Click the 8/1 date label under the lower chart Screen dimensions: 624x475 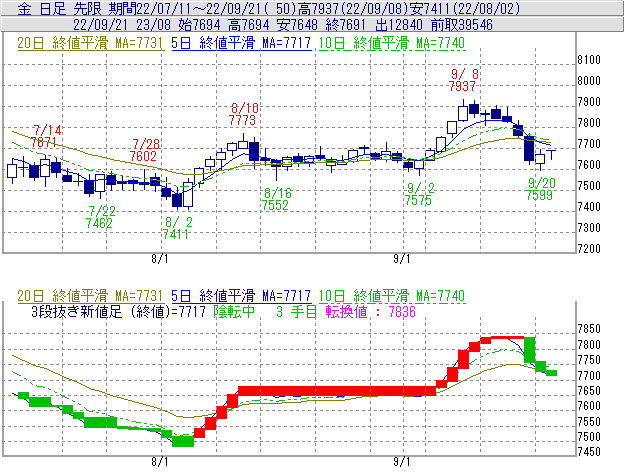pos(160,462)
